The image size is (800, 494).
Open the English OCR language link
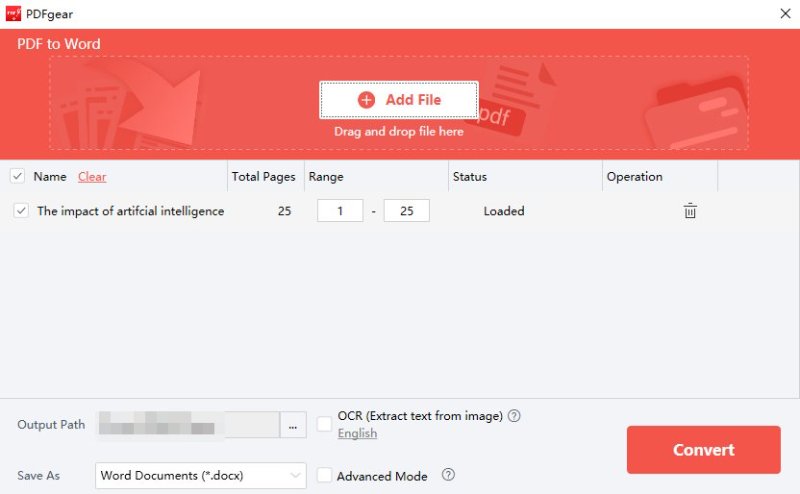pyautogui.click(x=357, y=433)
